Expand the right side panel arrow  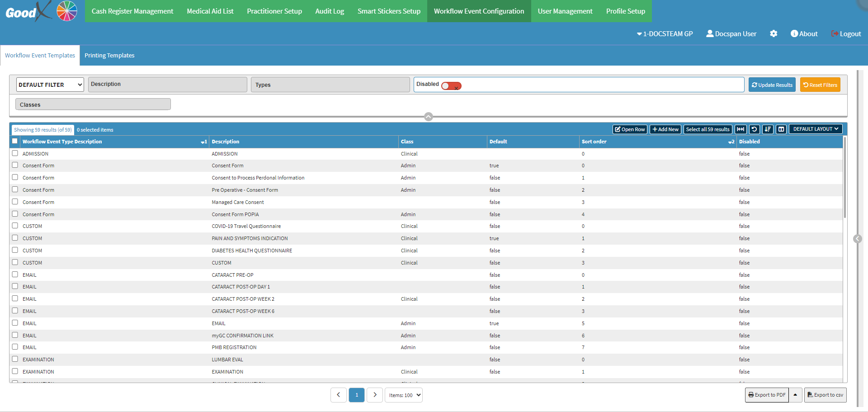click(857, 239)
